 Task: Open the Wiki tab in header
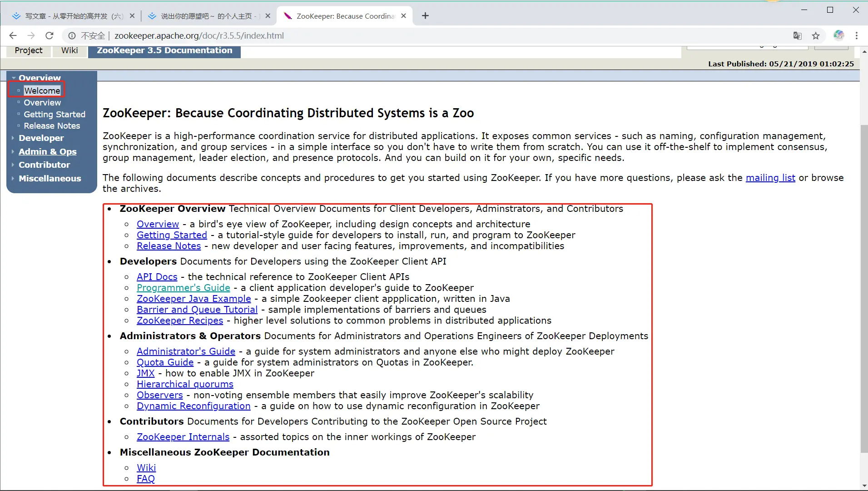tap(69, 50)
